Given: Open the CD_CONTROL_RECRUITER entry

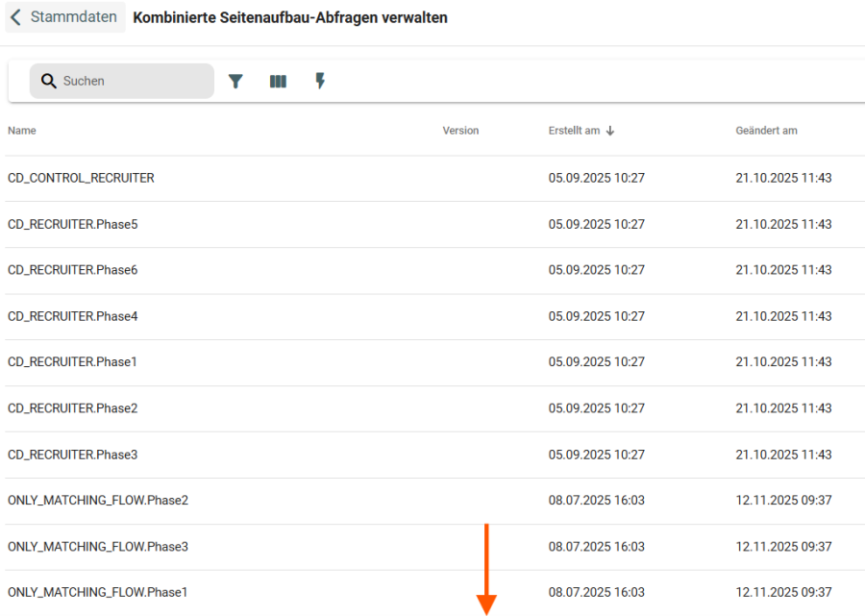Looking at the screenshot, I should (81, 178).
